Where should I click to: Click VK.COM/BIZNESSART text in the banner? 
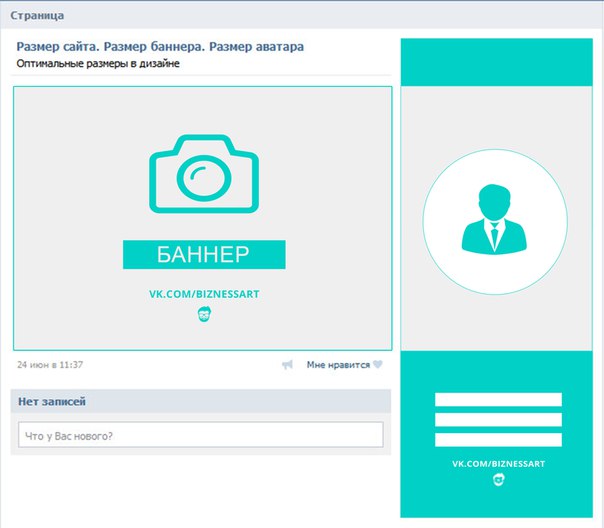click(x=204, y=294)
